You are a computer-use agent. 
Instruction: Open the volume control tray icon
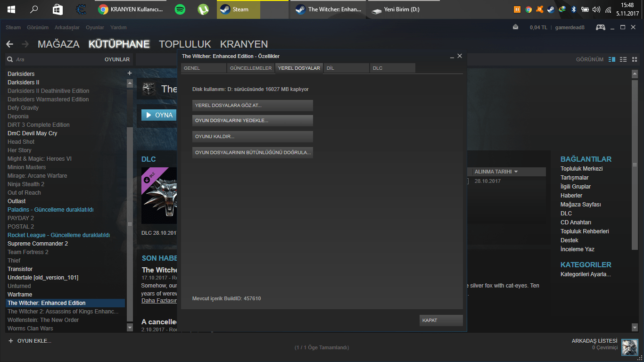pyautogui.click(x=596, y=9)
